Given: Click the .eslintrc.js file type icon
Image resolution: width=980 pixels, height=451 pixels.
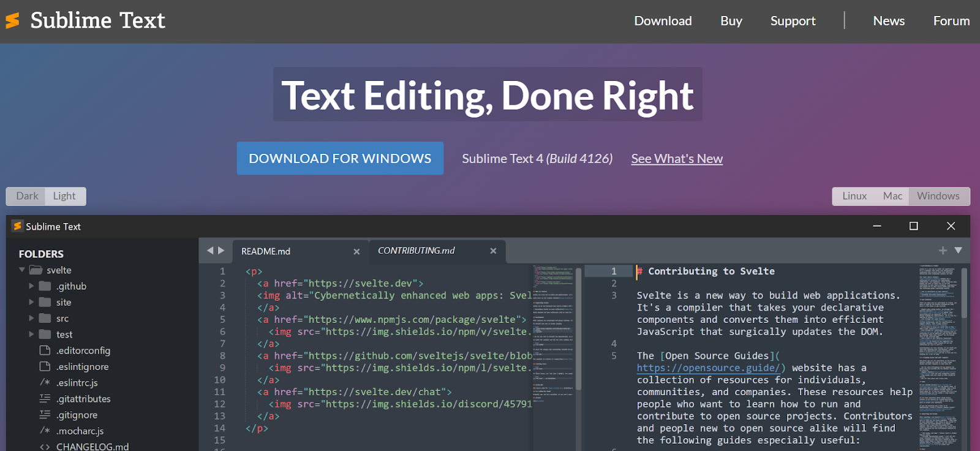Looking at the screenshot, I should tap(45, 382).
